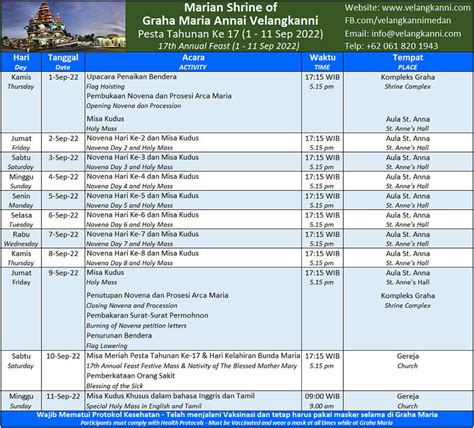Select the Tempat / Place column header

pos(408,62)
